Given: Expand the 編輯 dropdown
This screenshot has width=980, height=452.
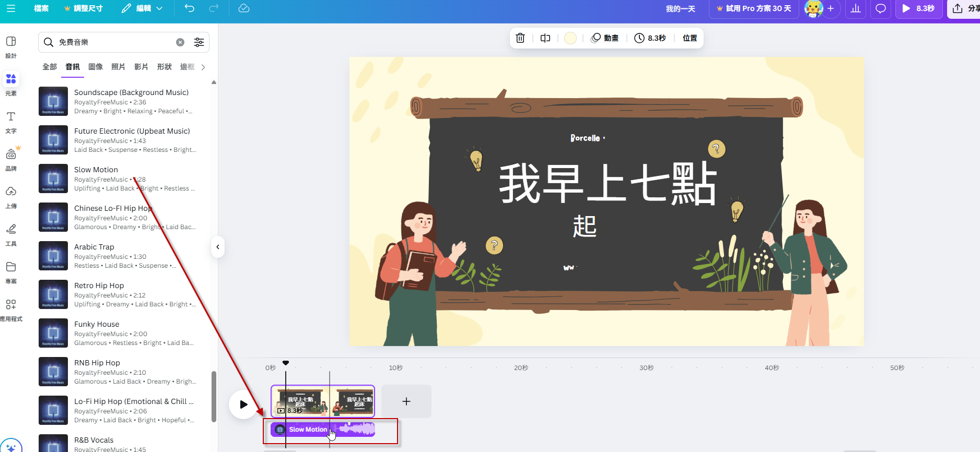Looking at the screenshot, I should point(142,8).
